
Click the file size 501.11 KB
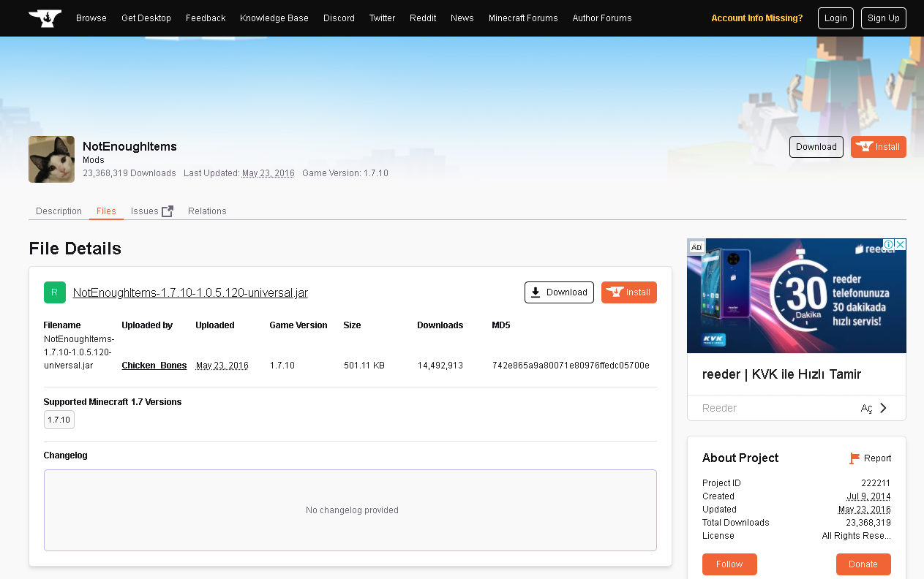pos(364,366)
